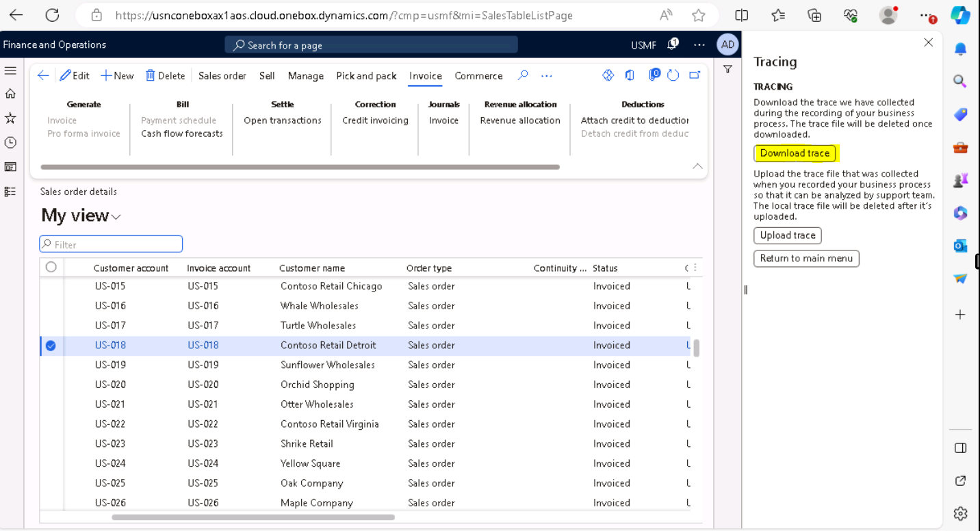980x531 pixels.
Task: Open the notifications bell in the header
Action: point(673,44)
